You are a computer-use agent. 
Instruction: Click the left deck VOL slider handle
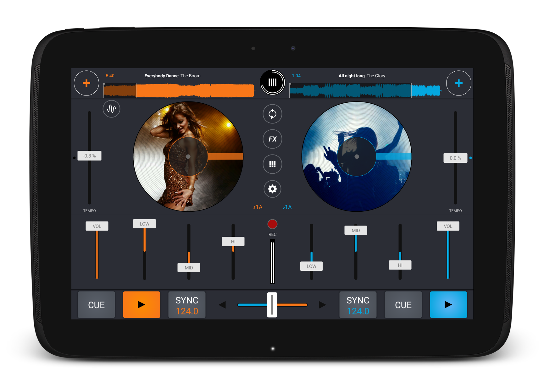click(x=97, y=226)
